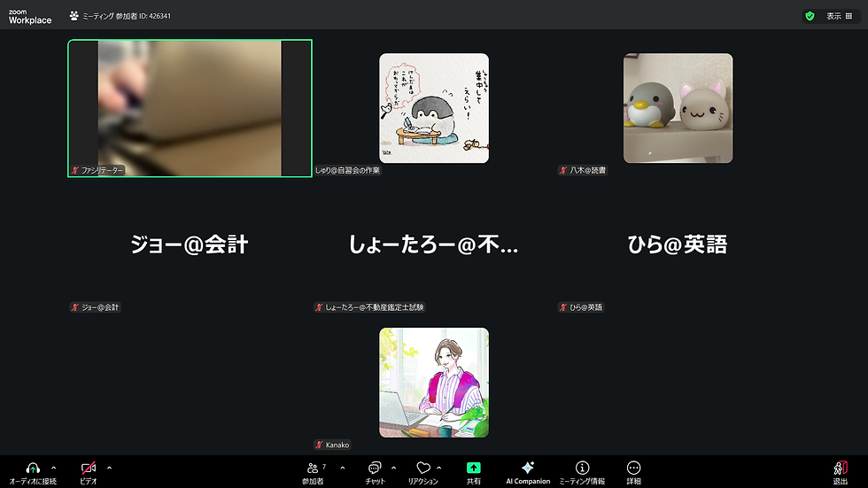This screenshot has height=488, width=868.
Task: Select Kanako's illustrated profile picture tile
Action: tap(434, 383)
